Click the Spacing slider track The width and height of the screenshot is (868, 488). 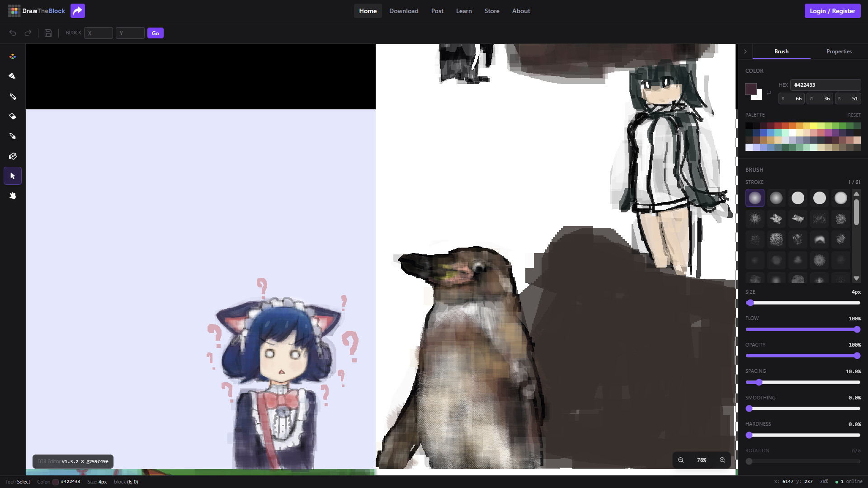[x=803, y=382]
